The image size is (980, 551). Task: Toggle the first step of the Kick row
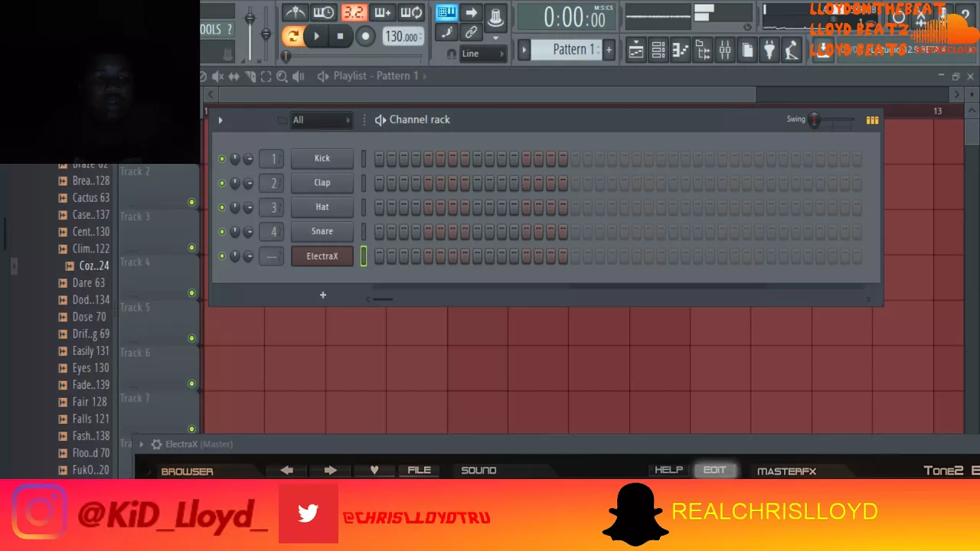pos(380,158)
